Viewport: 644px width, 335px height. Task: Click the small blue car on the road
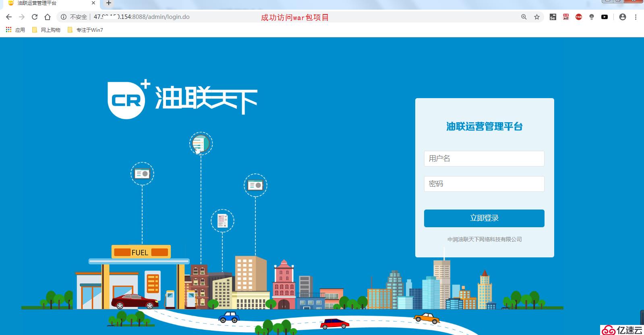(x=229, y=317)
